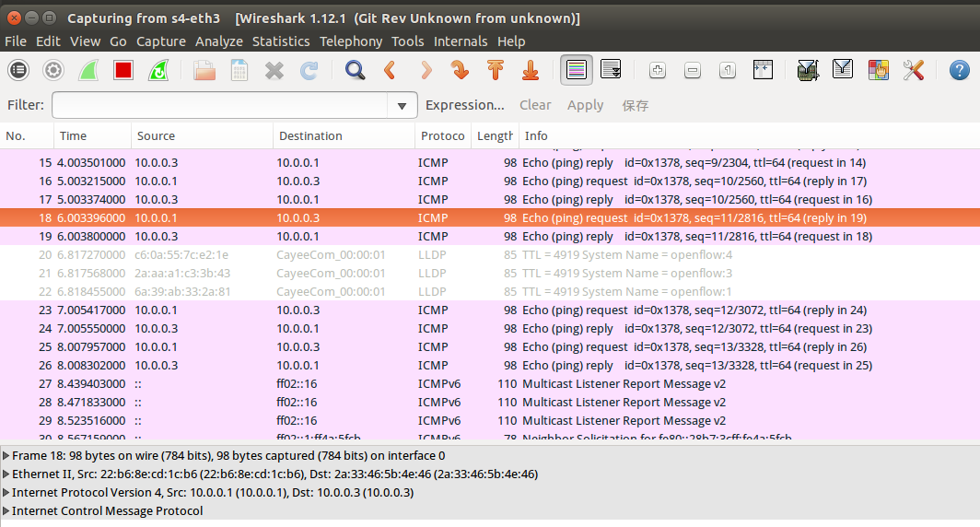Open the Go menu
Viewport: 980px width, 527px height.
click(118, 41)
